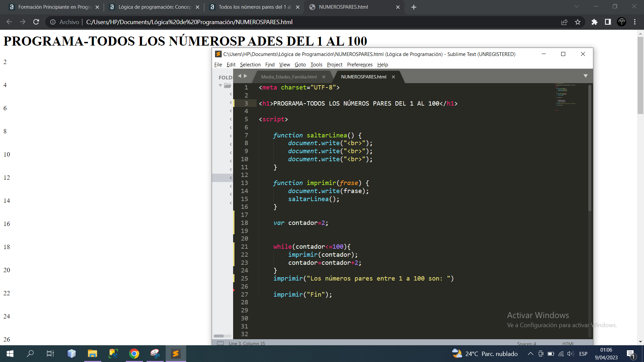Open Windows Start menu
The image size is (644, 362).
point(10,354)
